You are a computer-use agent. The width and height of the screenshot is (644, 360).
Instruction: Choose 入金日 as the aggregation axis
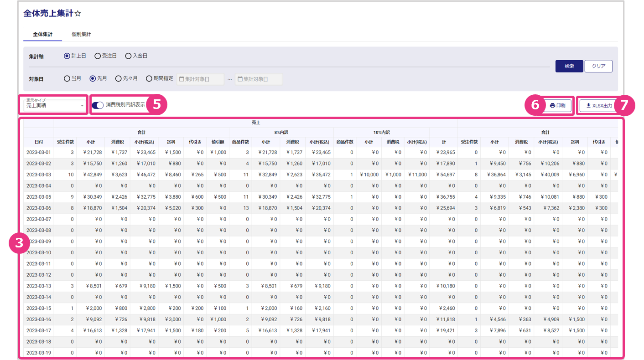pos(128,56)
